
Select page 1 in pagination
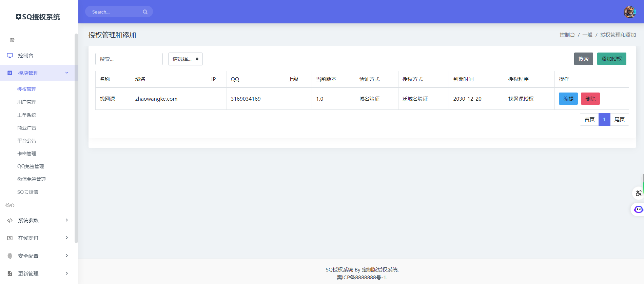[x=604, y=120]
